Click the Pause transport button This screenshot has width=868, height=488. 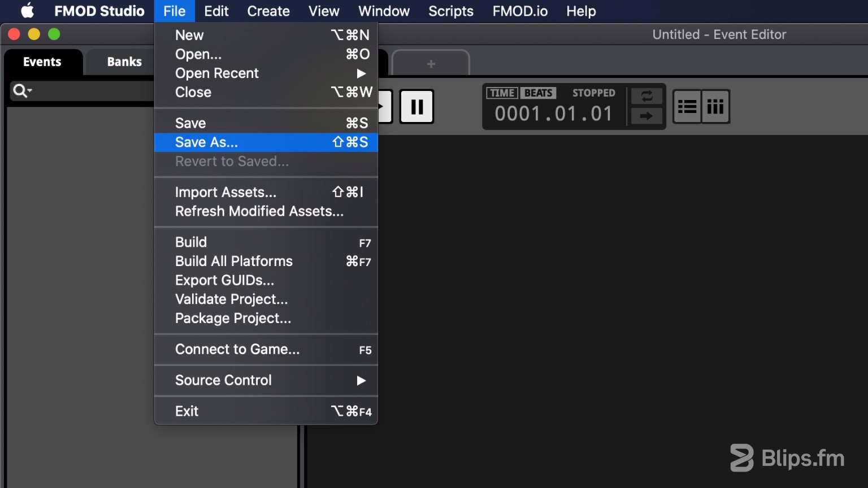[417, 106]
